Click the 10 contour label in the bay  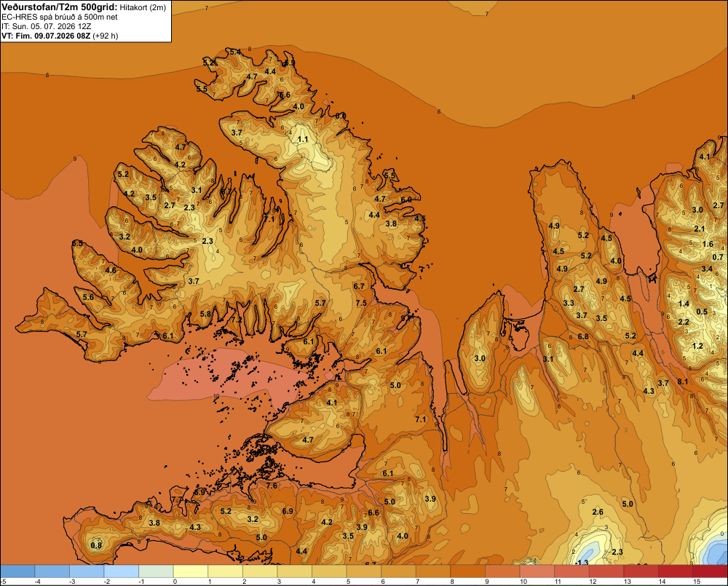[216, 396]
